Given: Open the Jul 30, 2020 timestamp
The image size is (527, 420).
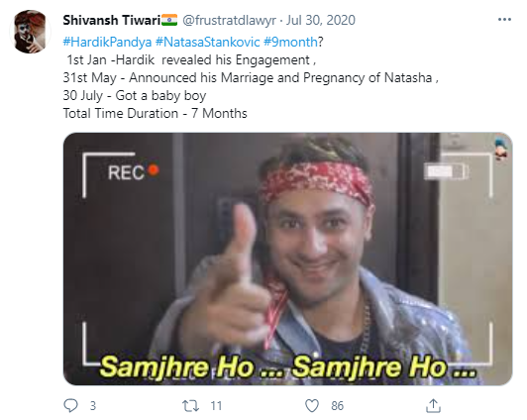Looking at the screenshot, I should click(x=321, y=20).
